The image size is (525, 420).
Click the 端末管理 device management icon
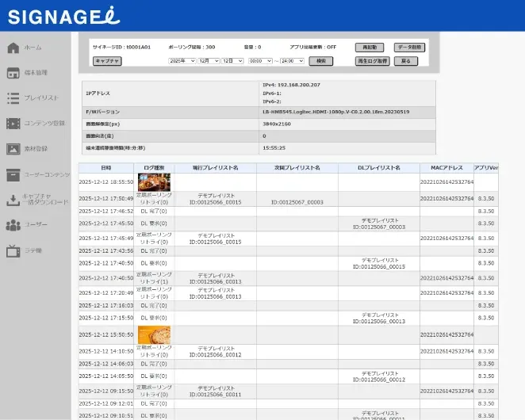pos(13,73)
